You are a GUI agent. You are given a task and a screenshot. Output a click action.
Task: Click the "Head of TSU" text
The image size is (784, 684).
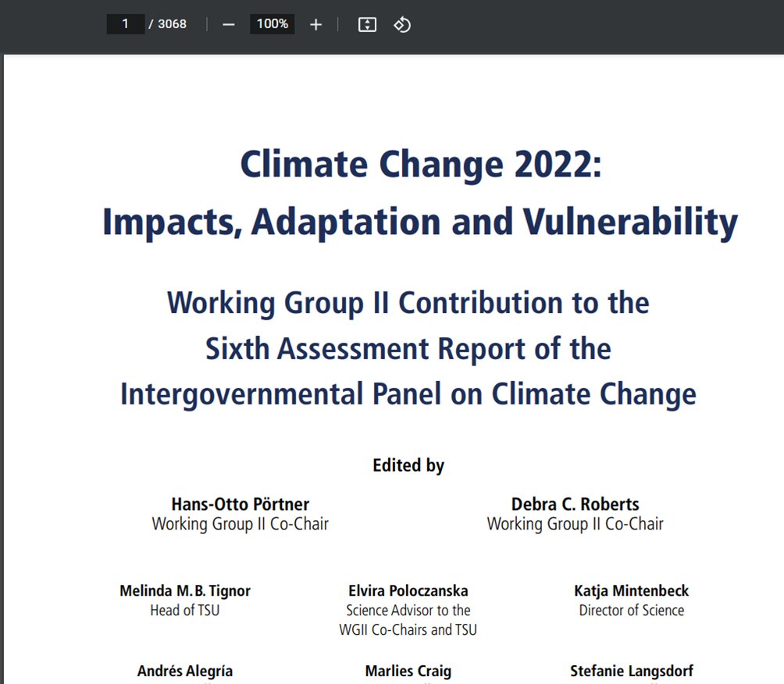(x=185, y=611)
